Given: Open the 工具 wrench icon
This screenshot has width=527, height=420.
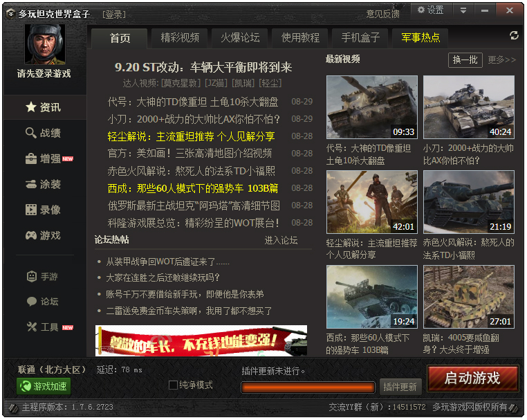Looking at the screenshot, I should pyautogui.click(x=32, y=327).
